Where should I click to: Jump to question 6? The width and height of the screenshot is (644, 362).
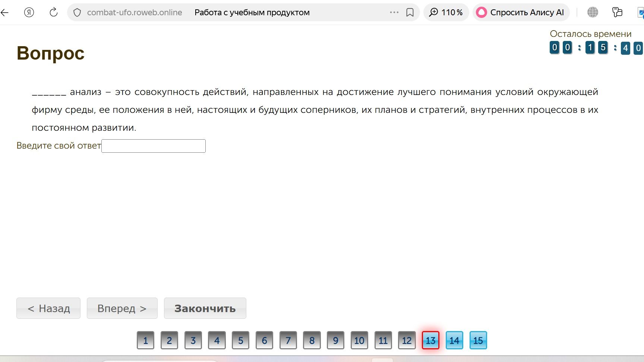[x=264, y=340]
